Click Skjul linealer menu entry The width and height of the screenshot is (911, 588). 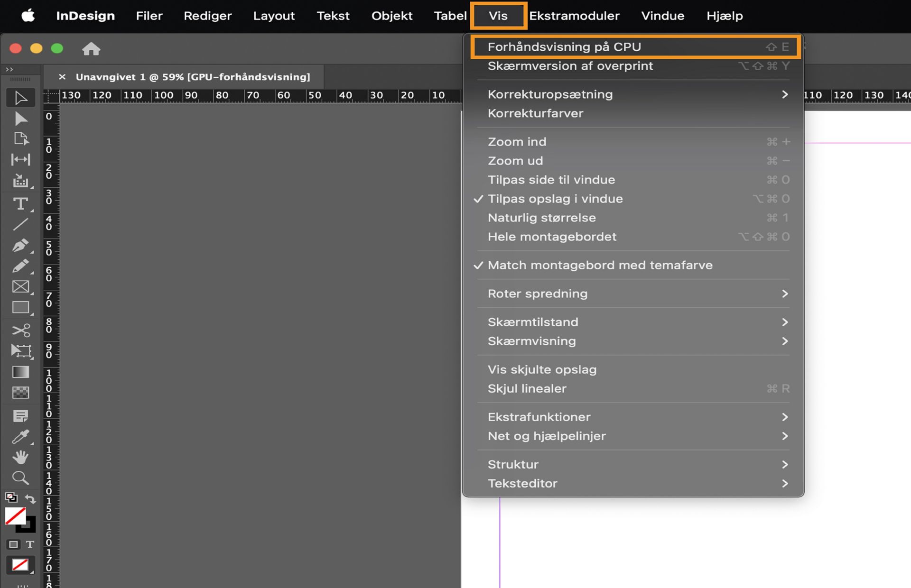(527, 388)
